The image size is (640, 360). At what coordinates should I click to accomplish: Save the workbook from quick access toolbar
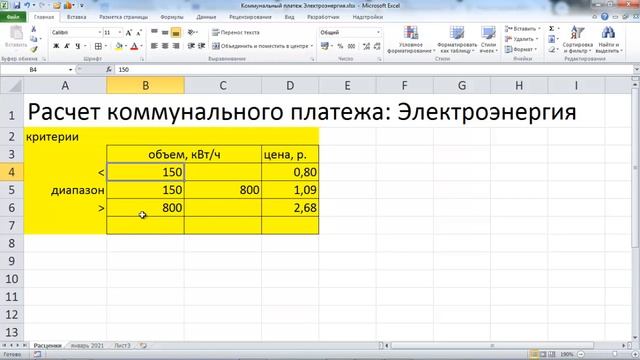(17, 5)
